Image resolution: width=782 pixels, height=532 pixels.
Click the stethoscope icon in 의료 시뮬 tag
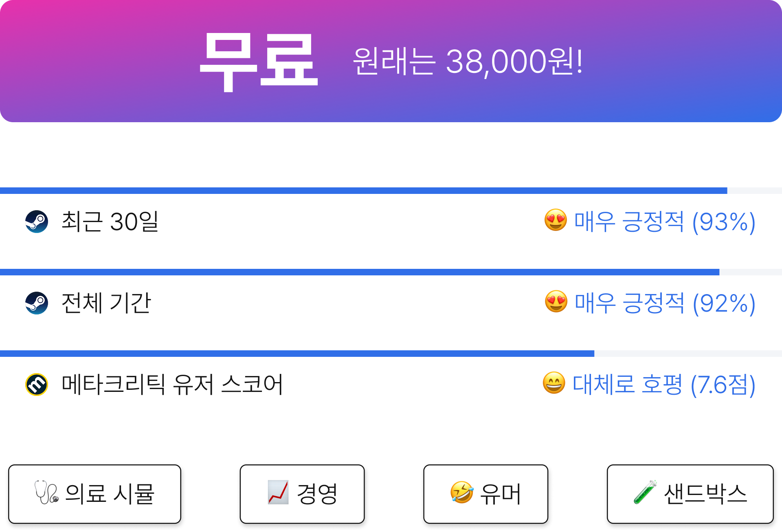[46, 492]
